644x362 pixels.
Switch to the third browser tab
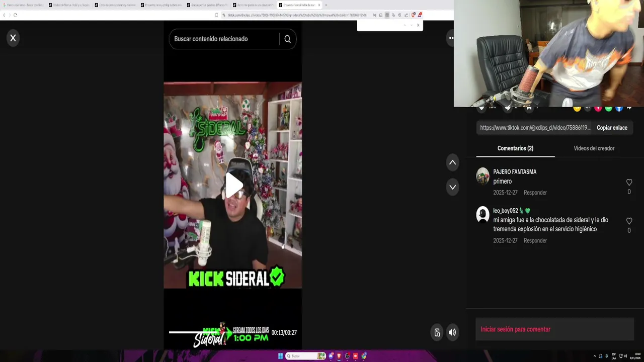tap(116, 5)
